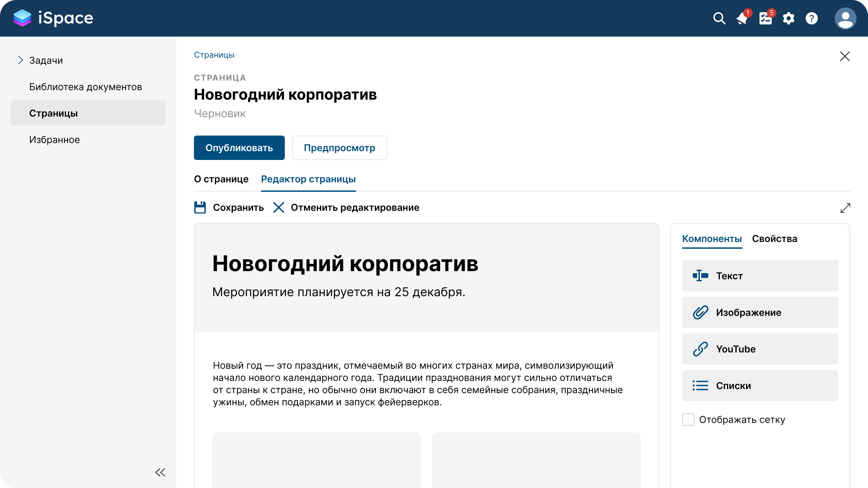Publish the page with Опубликовать button
The width and height of the screenshot is (868, 488).
pyautogui.click(x=239, y=147)
